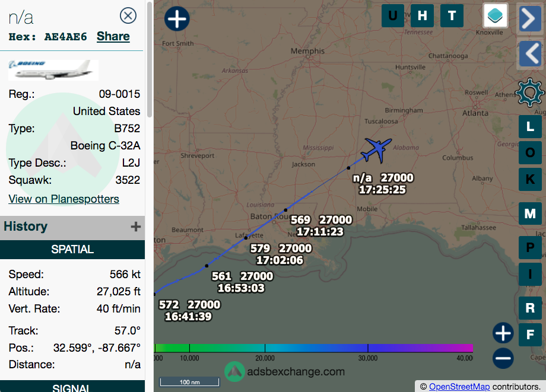The image size is (546, 392).
Task: Zoom in on the map
Action: pos(503,333)
